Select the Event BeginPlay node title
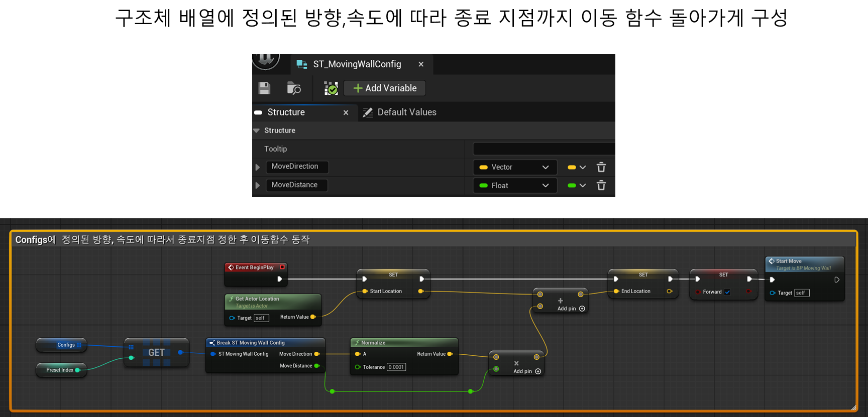The width and height of the screenshot is (868, 417). pyautogui.click(x=254, y=267)
